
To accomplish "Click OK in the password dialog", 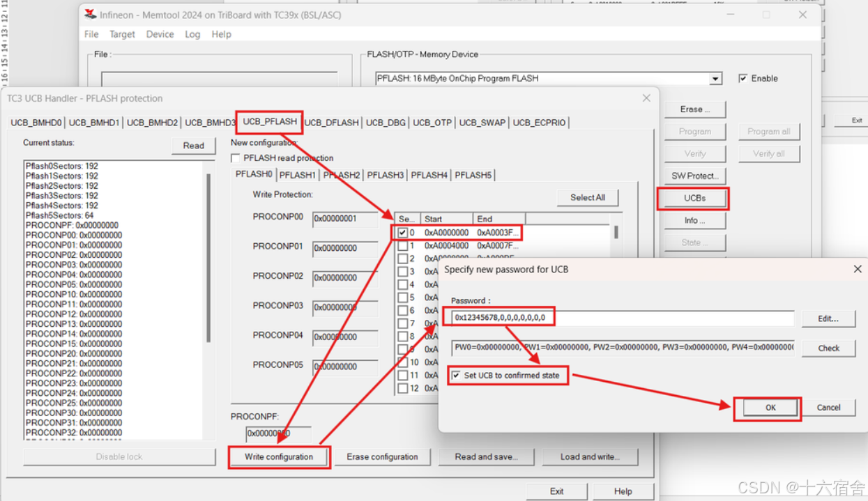I will pos(770,408).
